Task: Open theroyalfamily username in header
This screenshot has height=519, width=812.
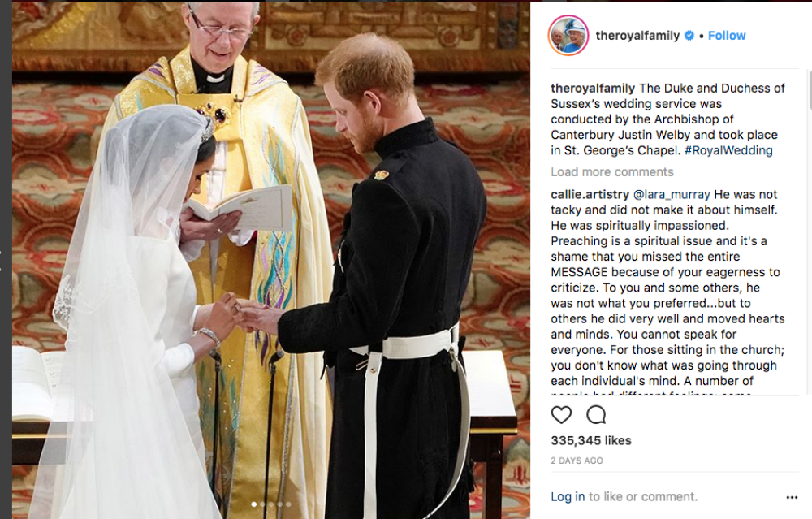Action: (x=637, y=35)
